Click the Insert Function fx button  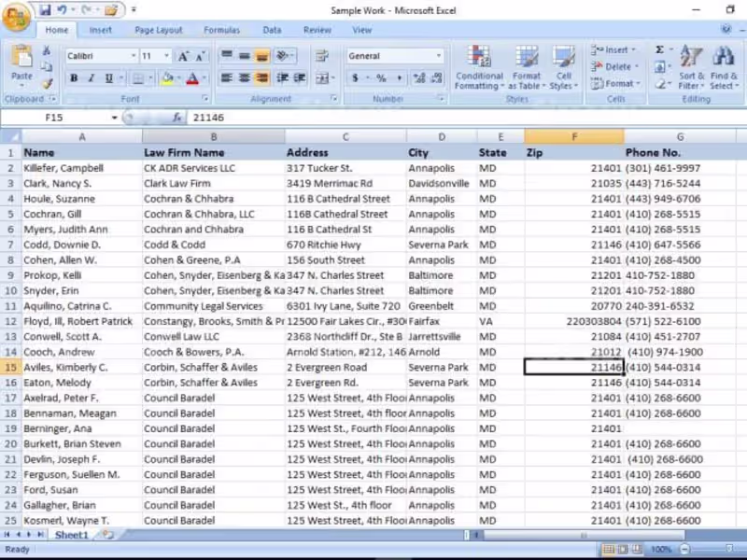click(176, 118)
